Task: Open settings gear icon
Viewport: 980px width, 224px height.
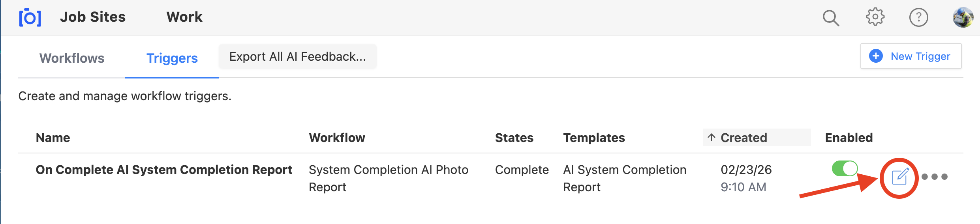Action: (x=875, y=17)
